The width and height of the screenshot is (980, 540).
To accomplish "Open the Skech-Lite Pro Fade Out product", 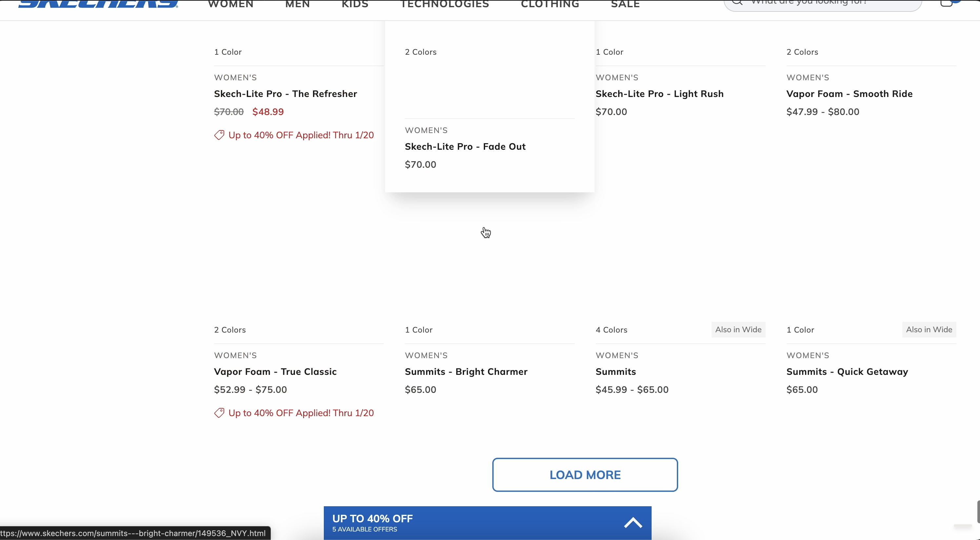I will [x=465, y=146].
